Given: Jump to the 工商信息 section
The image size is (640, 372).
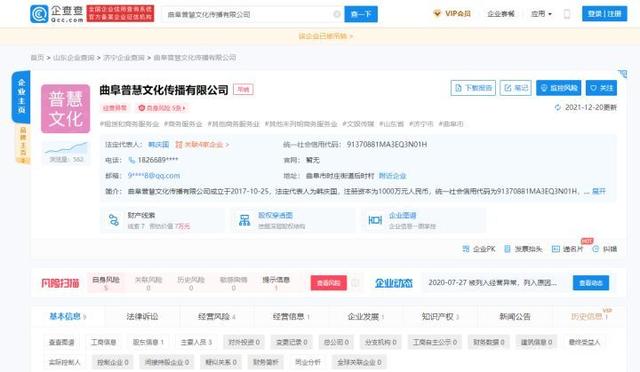Looking at the screenshot, I should point(103,342).
